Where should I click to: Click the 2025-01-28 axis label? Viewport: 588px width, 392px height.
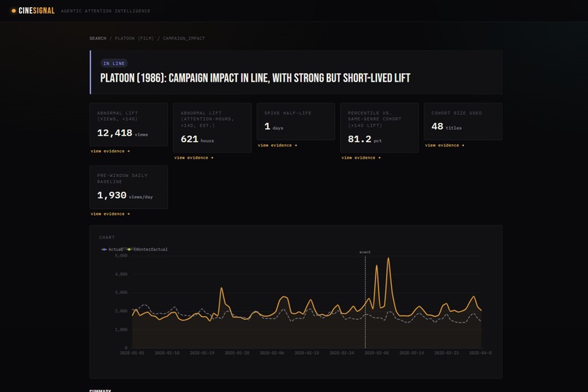pyautogui.click(x=237, y=353)
